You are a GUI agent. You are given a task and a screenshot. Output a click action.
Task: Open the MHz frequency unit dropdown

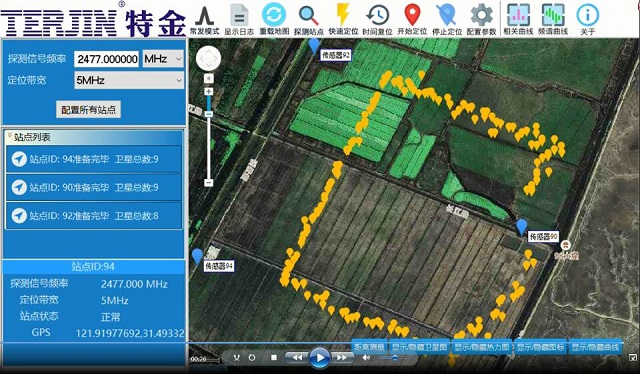pos(163,59)
